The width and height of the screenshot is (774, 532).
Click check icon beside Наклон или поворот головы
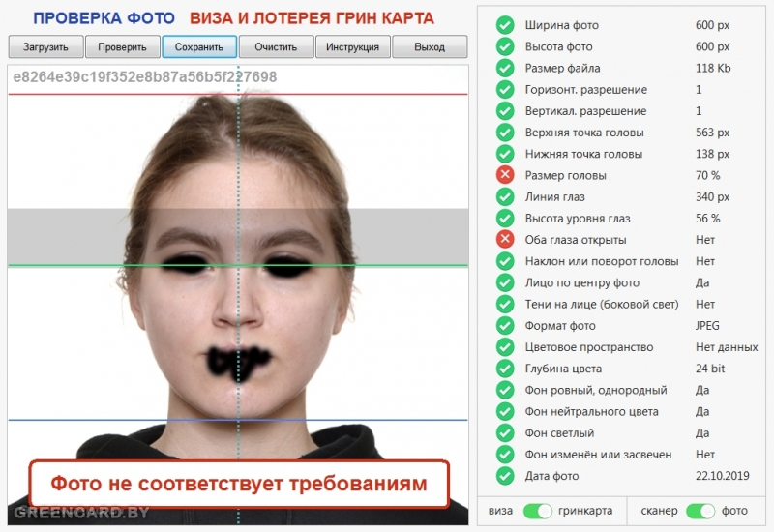(x=505, y=261)
